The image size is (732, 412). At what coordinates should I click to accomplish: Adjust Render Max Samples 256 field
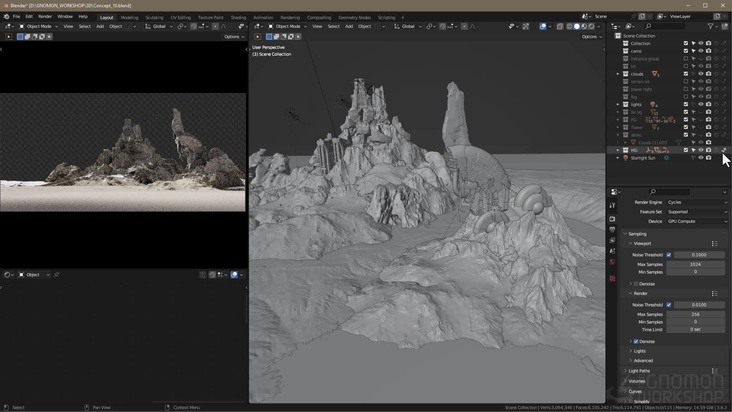click(x=696, y=314)
